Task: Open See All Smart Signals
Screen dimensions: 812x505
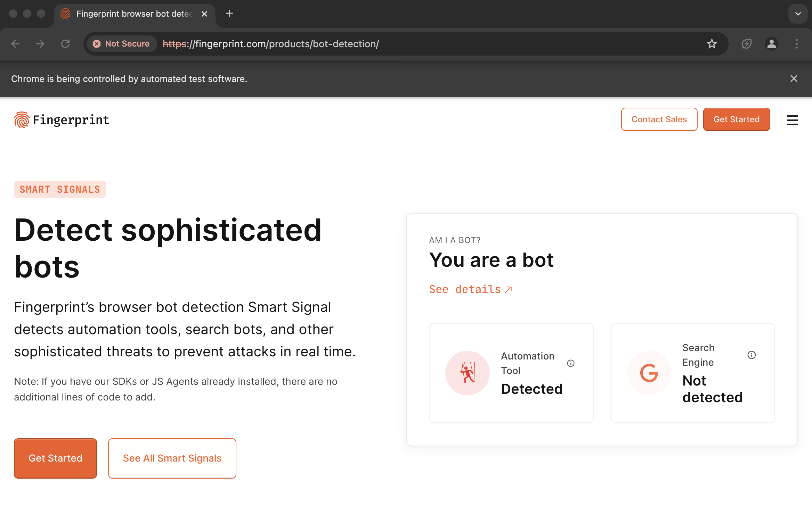Action: (x=172, y=458)
